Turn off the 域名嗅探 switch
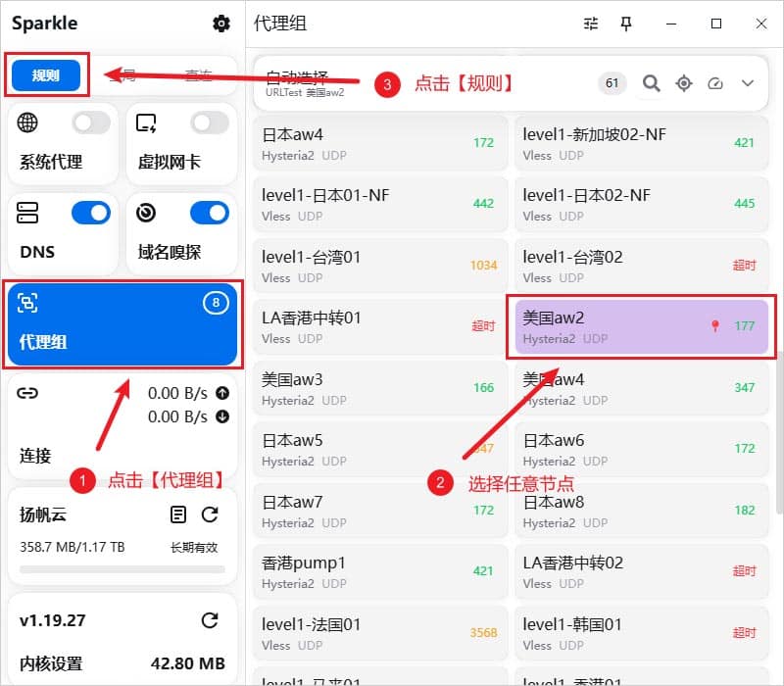The width and height of the screenshot is (784, 686). [210, 213]
